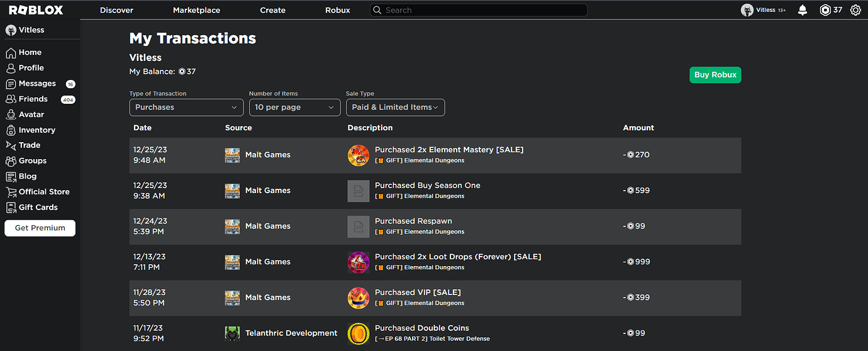Image resolution: width=868 pixels, height=351 pixels.
Task: Click the Official Store cart icon
Action: [x=11, y=192]
